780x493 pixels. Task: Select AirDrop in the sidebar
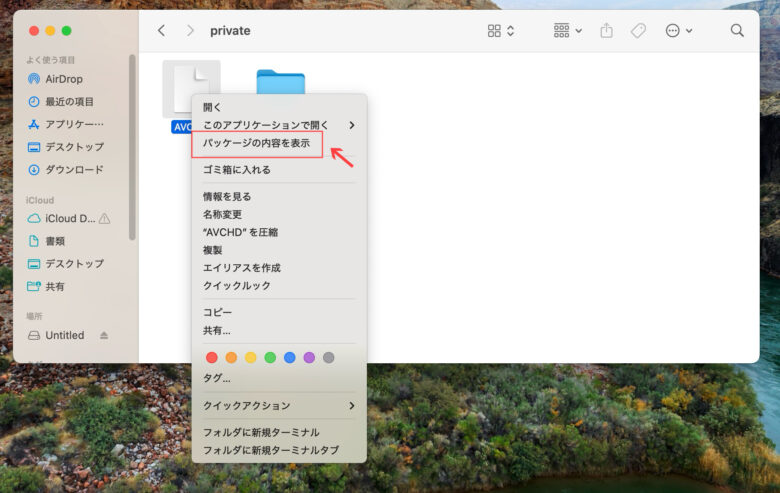[x=64, y=79]
